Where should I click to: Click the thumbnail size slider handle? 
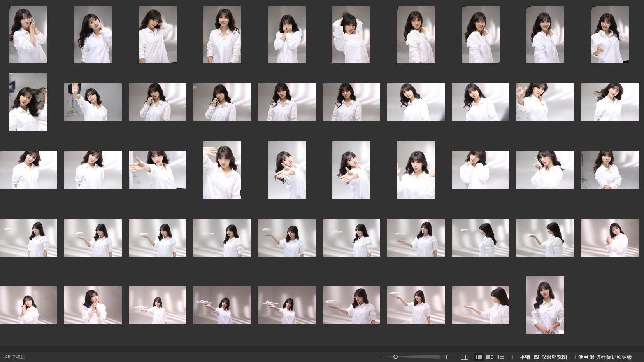(395, 357)
